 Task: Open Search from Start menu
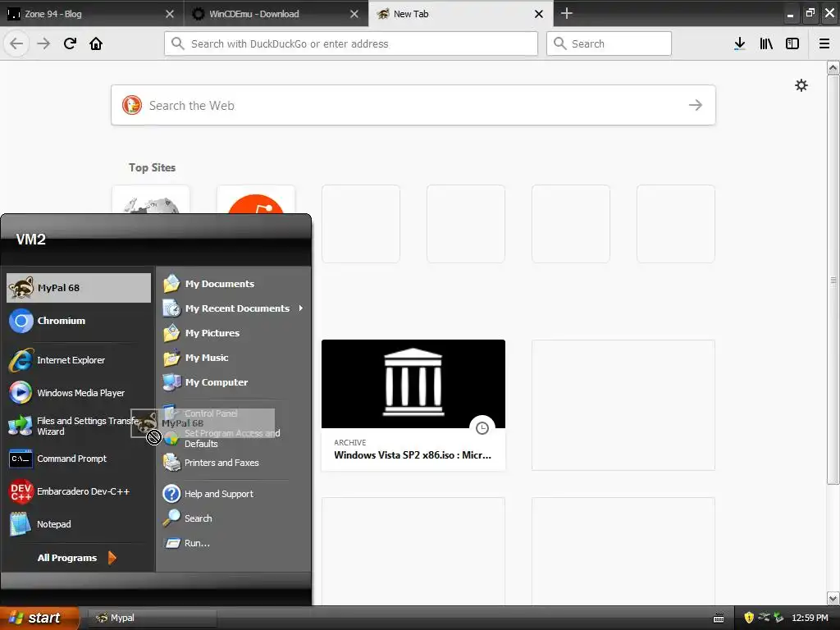[x=234, y=518]
